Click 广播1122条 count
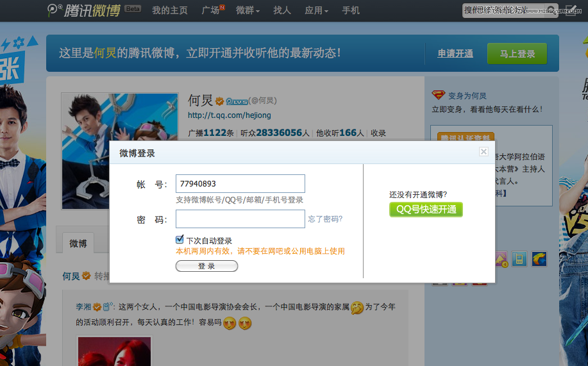 tap(211, 133)
